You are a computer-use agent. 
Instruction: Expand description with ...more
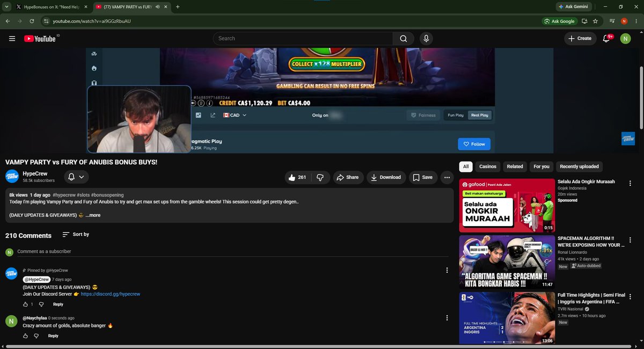click(x=93, y=215)
